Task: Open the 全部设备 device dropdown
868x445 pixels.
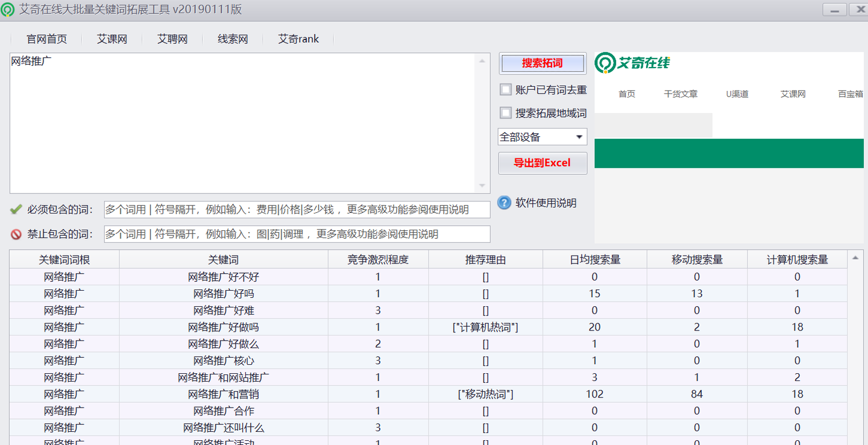Action: tap(542, 137)
